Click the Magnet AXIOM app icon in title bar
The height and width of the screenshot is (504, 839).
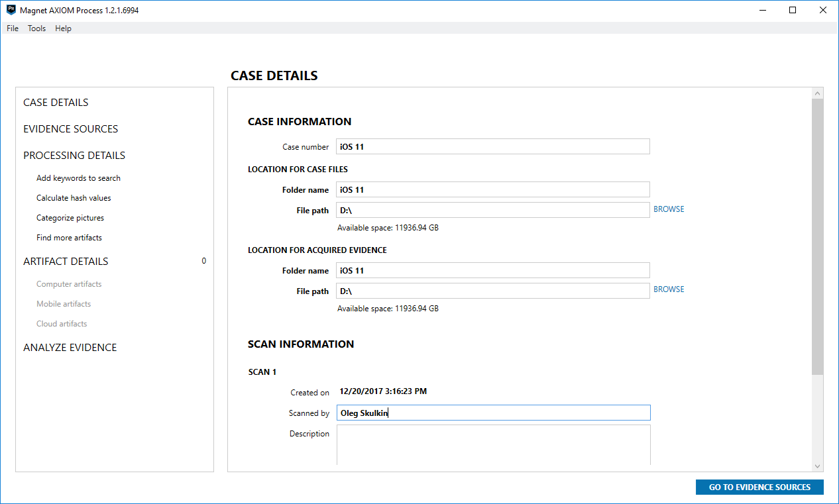click(x=11, y=10)
